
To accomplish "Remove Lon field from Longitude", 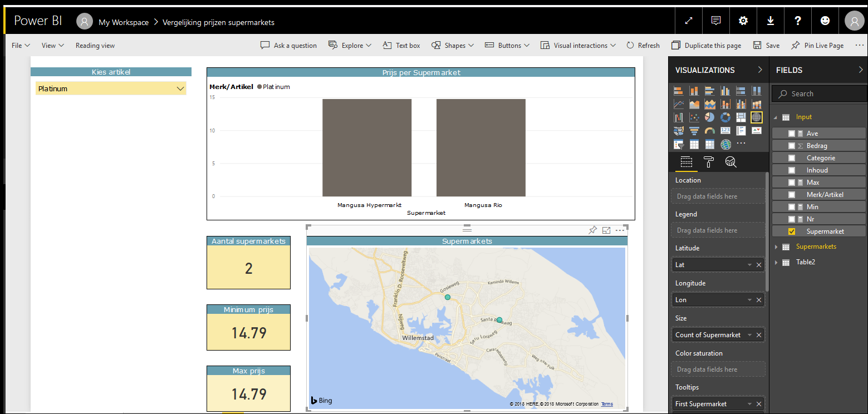I will [759, 300].
